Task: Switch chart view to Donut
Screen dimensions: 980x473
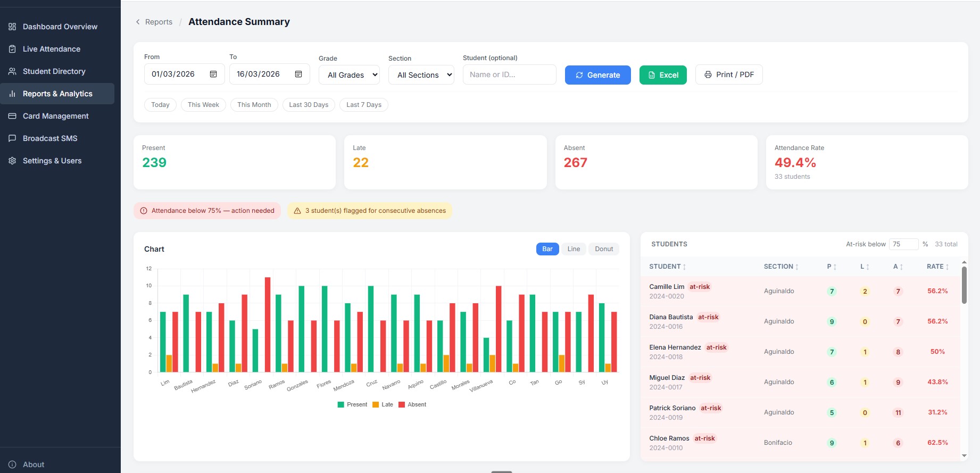Action: click(604, 249)
